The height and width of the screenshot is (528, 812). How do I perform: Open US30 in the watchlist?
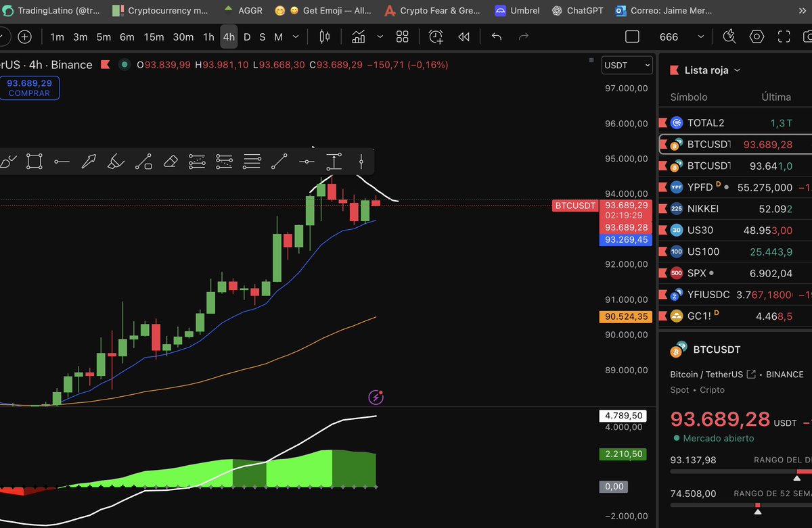click(x=735, y=230)
